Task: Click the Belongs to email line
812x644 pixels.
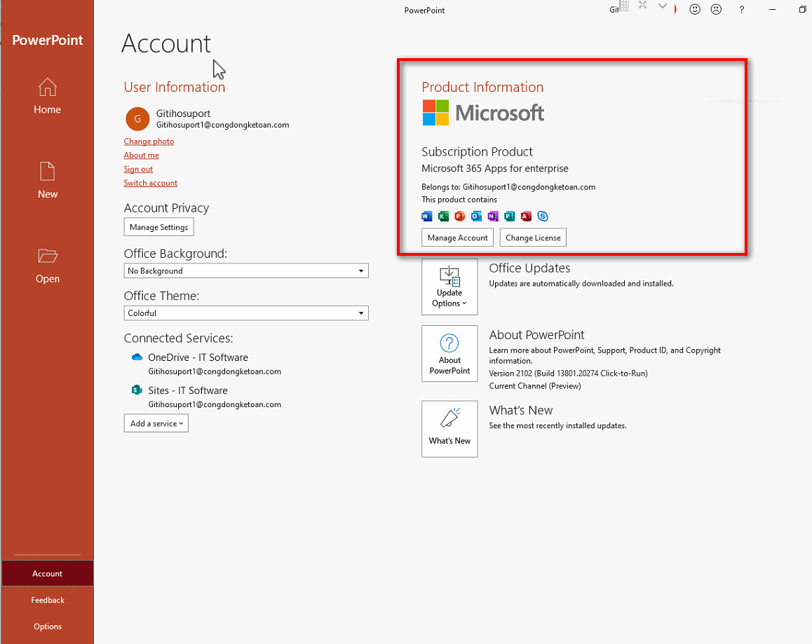Action: pos(508,187)
